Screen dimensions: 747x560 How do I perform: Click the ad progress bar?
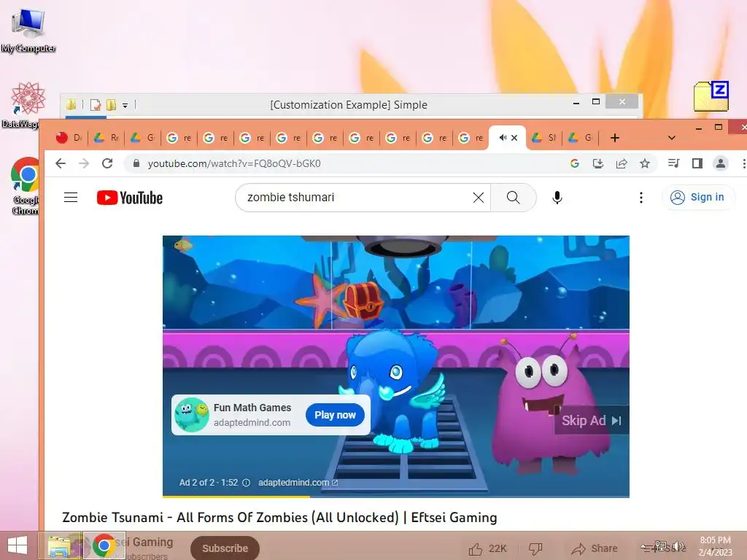396,496
